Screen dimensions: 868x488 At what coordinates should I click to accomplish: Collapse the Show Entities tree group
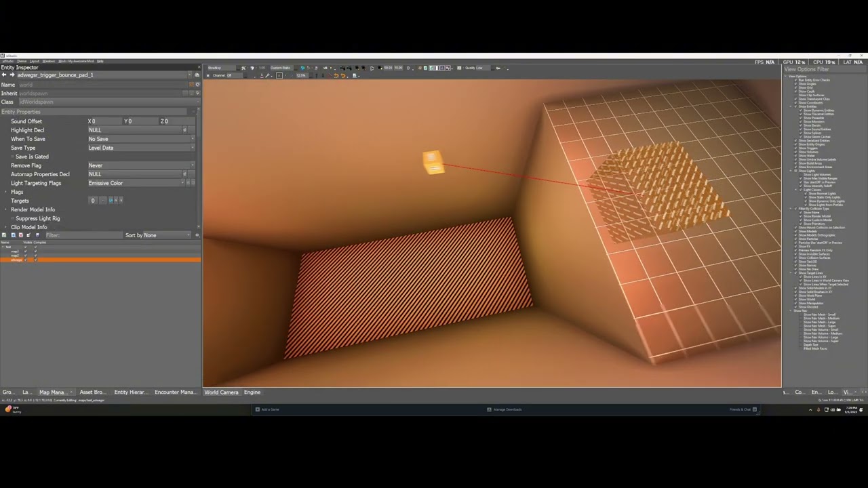point(790,106)
